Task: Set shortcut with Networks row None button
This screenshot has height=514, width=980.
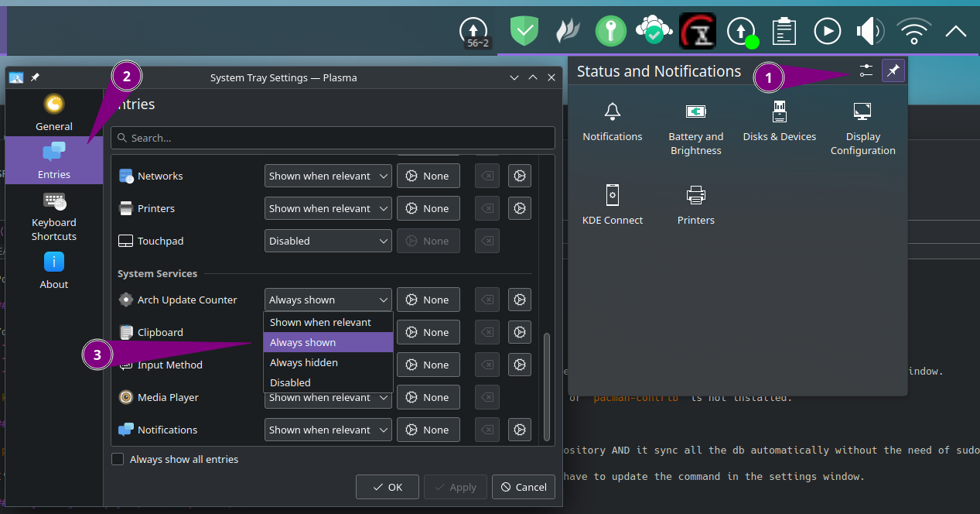Action: tap(429, 176)
